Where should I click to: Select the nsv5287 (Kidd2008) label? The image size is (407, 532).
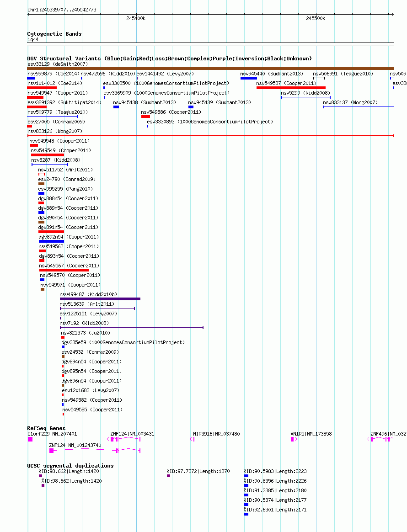[x=56, y=160]
